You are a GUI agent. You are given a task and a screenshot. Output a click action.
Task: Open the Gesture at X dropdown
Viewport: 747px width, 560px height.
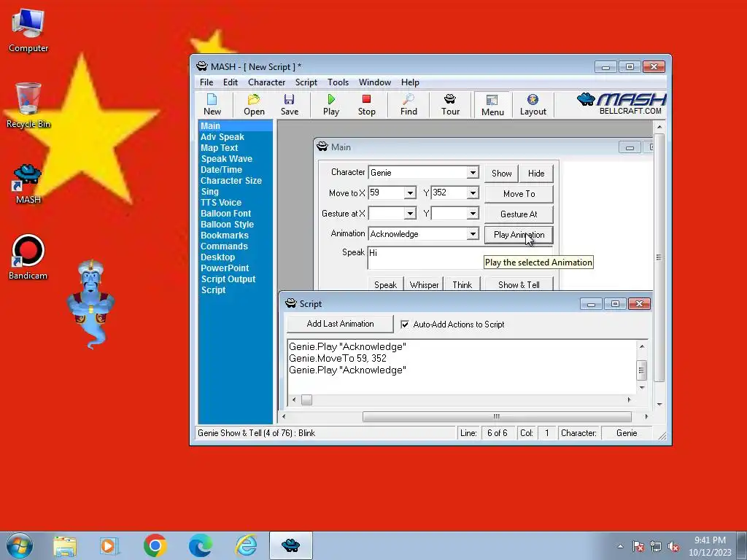[410, 214]
